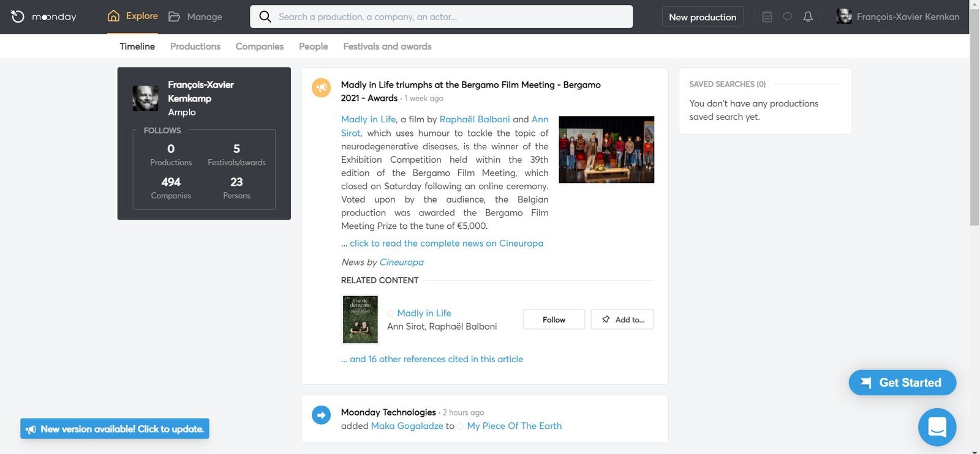Screen dimensions: 980x454
Task: Click the search magnifier icon
Action: pos(265,17)
